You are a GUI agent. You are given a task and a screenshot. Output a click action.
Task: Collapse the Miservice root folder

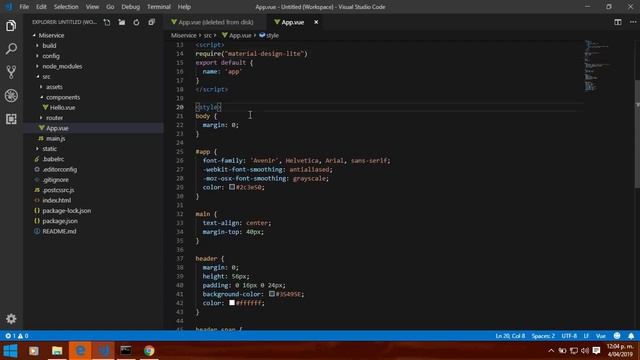(34, 36)
